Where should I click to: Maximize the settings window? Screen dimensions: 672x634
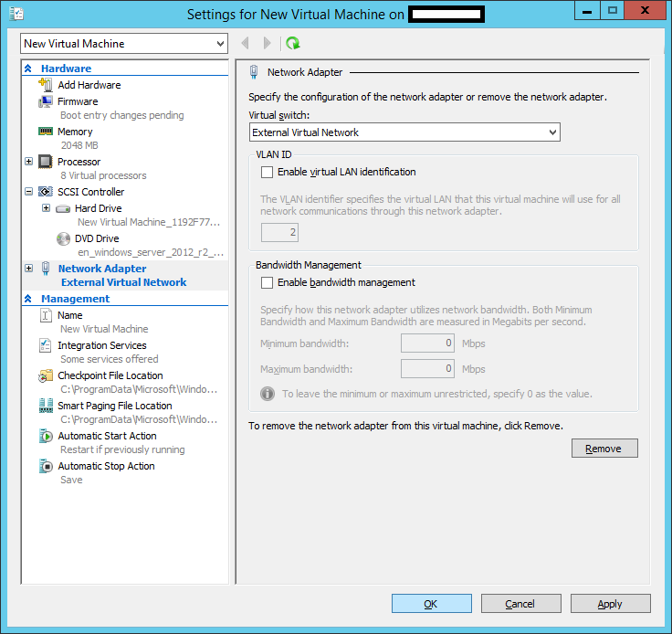coord(613,10)
